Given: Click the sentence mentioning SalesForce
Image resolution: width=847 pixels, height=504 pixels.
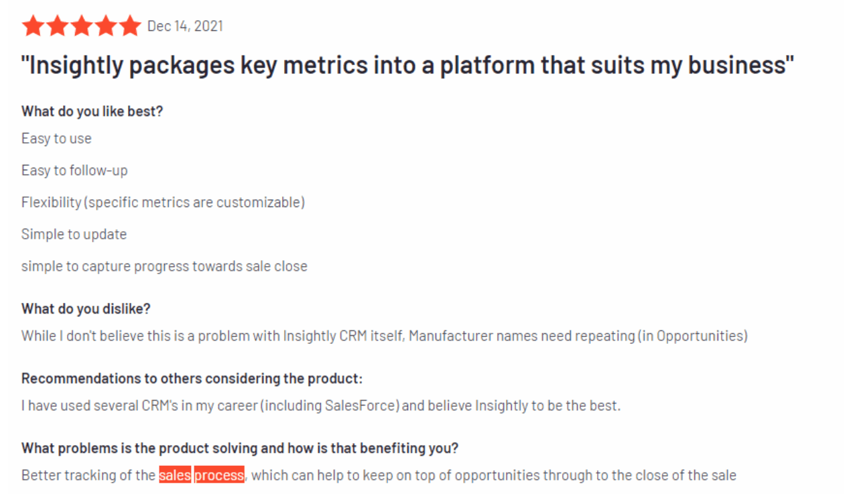Looking at the screenshot, I should 321,405.
